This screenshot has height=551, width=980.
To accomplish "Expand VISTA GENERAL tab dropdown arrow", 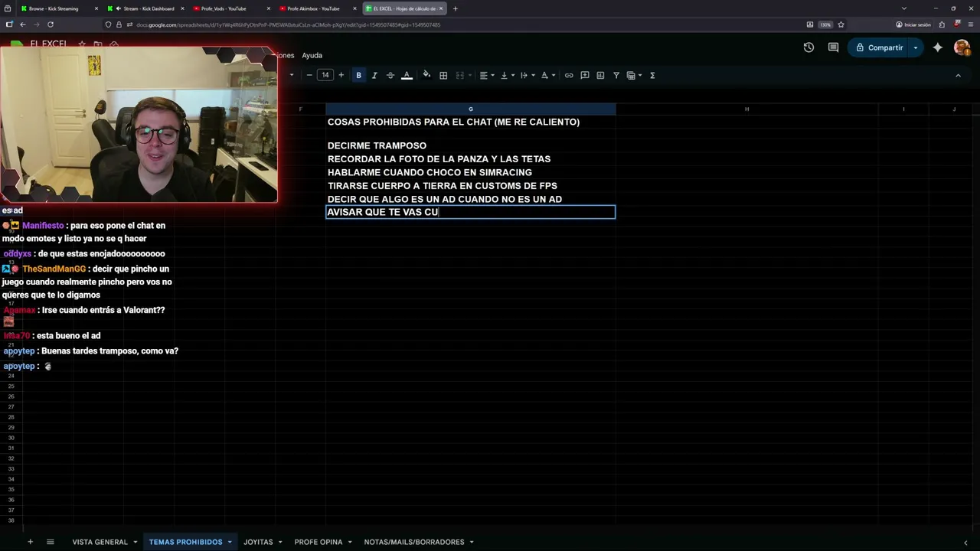I will (x=136, y=542).
